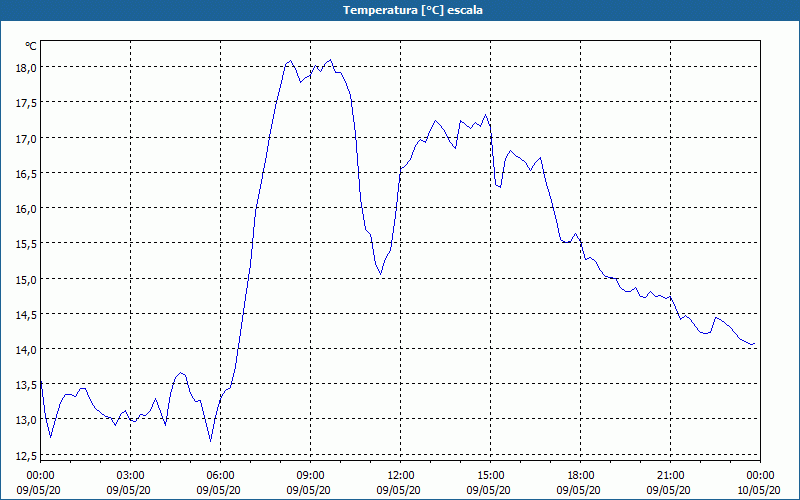Click the 10/05/20 date label
This screenshot has height=500, width=800.
click(759, 490)
